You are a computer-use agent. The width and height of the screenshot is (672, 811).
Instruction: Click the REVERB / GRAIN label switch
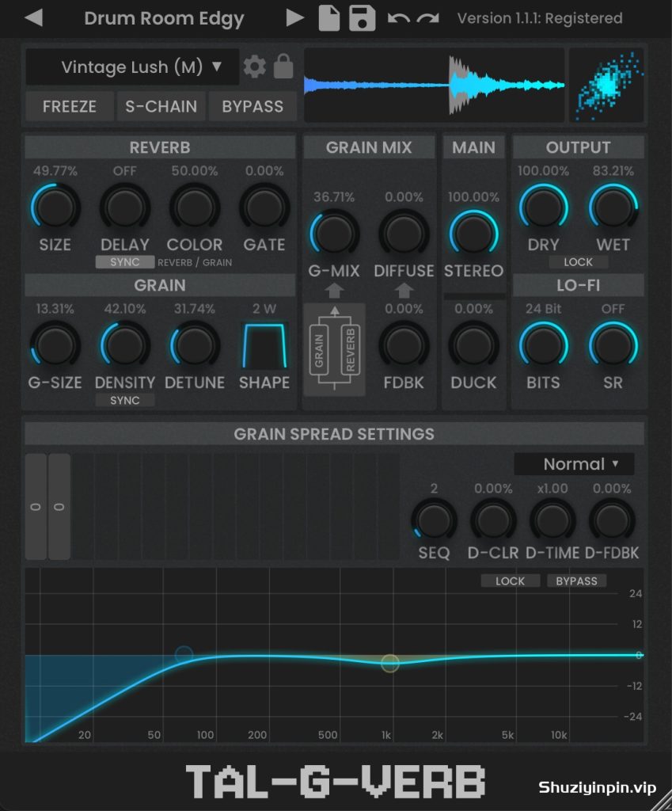click(x=195, y=263)
